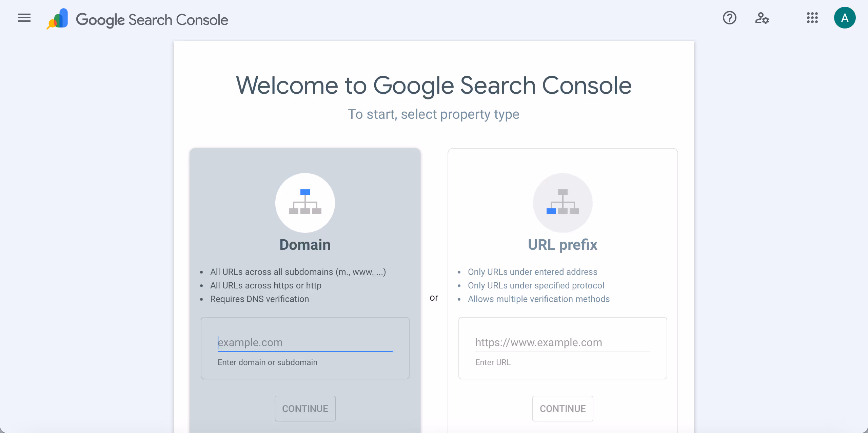Open the Google apps grid
This screenshot has height=433, width=868.
coord(812,18)
